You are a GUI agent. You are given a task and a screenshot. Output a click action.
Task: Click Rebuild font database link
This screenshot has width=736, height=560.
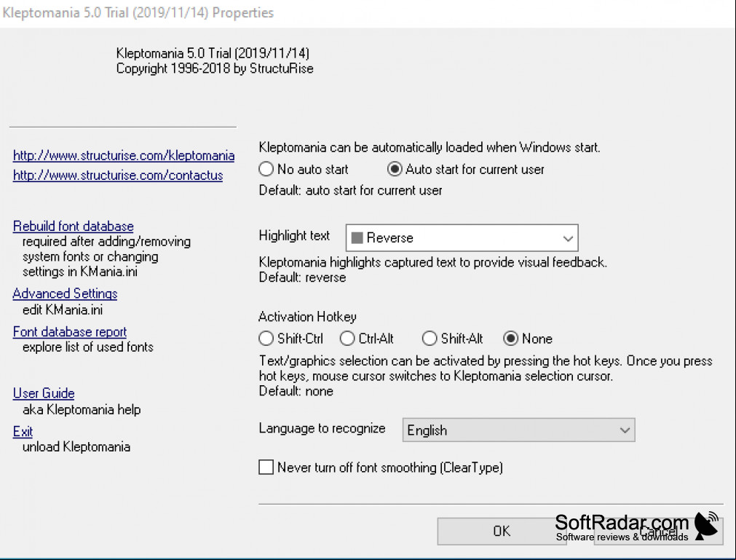(x=74, y=226)
